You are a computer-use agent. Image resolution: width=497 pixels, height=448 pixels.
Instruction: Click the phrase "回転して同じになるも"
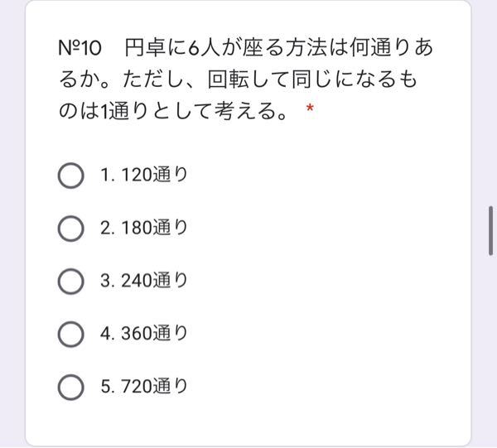point(312,79)
